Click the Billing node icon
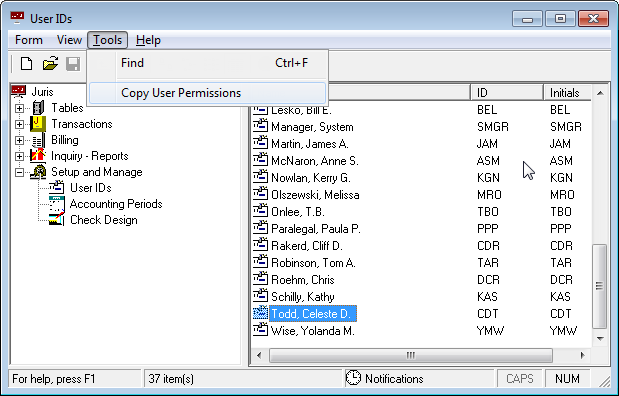This screenshot has height=396, width=619. (x=38, y=140)
